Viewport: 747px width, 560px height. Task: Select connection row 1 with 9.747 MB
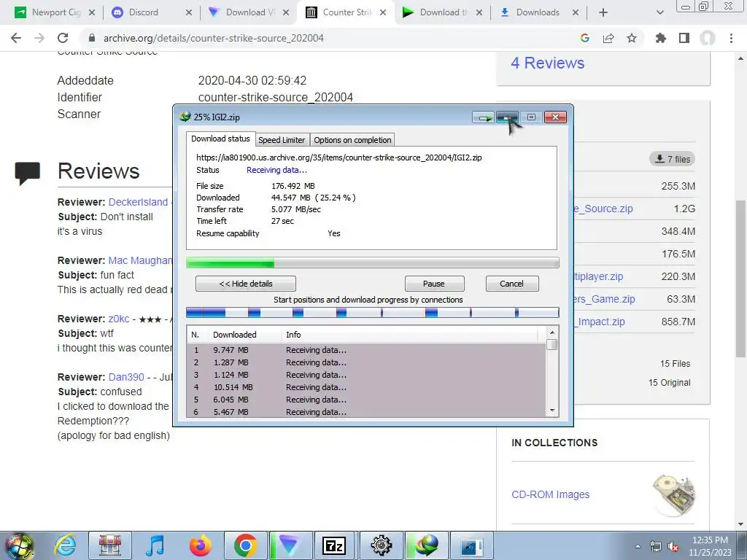coord(366,350)
